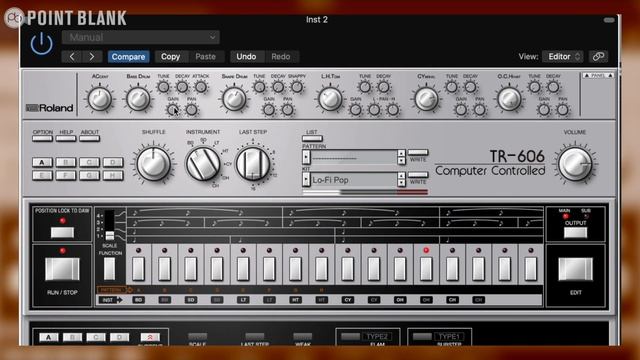Click the List button above Pattern
The height and width of the screenshot is (360, 640).
pyautogui.click(x=312, y=138)
